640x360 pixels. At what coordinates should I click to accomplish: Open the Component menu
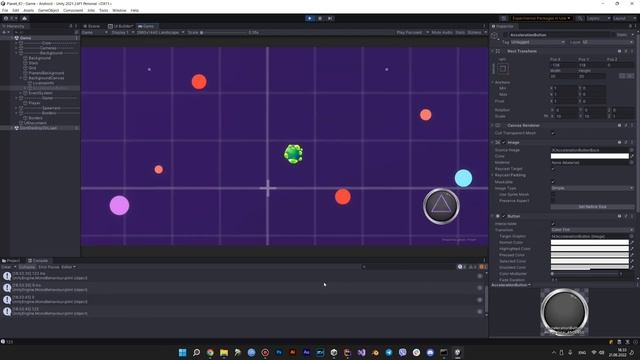(x=73, y=10)
